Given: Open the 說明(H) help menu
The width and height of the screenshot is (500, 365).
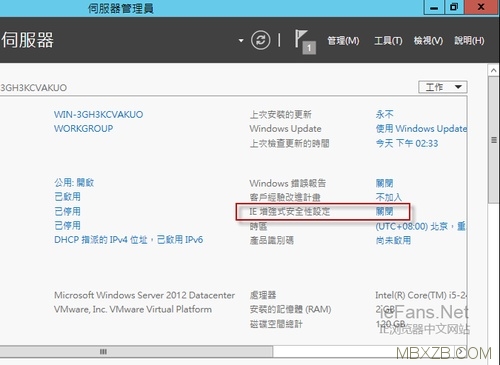Looking at the screenshot, I should (469, 41).
